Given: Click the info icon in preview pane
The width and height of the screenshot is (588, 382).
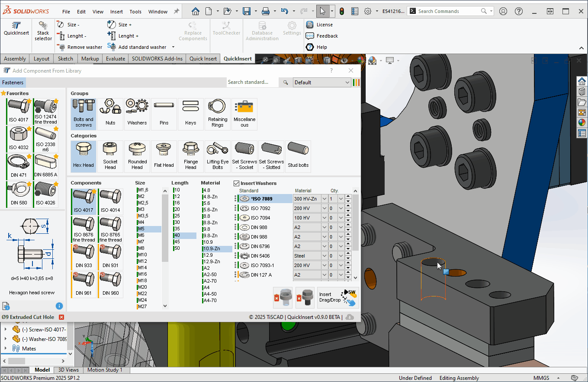Looking at the screenshot, I should pyautogui.click(x=60, y=306).
